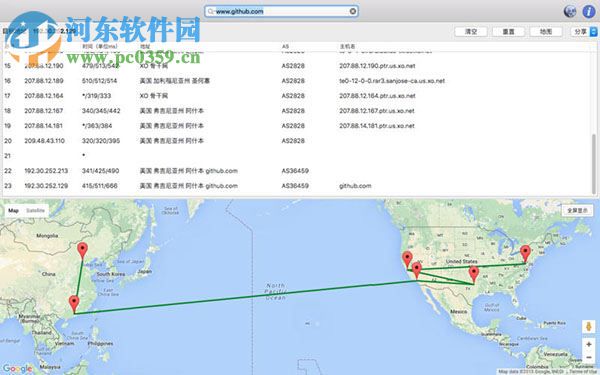Click the map marker in northern China
Screen dimensions: 600x375
point(82,251)
